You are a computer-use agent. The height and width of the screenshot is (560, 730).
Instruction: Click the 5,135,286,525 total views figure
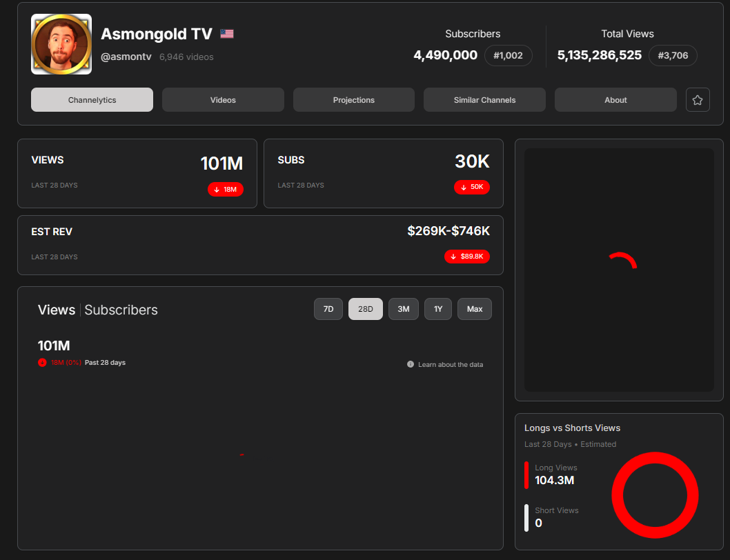click(x=599, y=55)
